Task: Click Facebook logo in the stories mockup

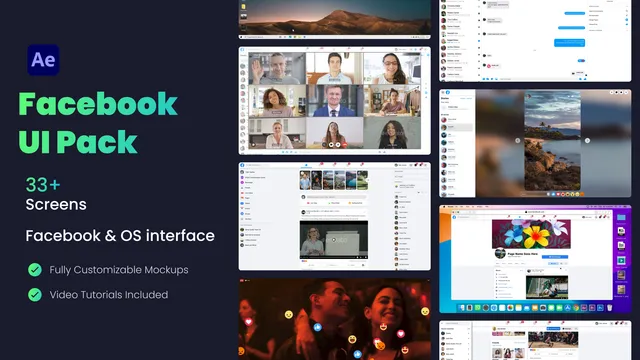Action: tap(447, 93)
